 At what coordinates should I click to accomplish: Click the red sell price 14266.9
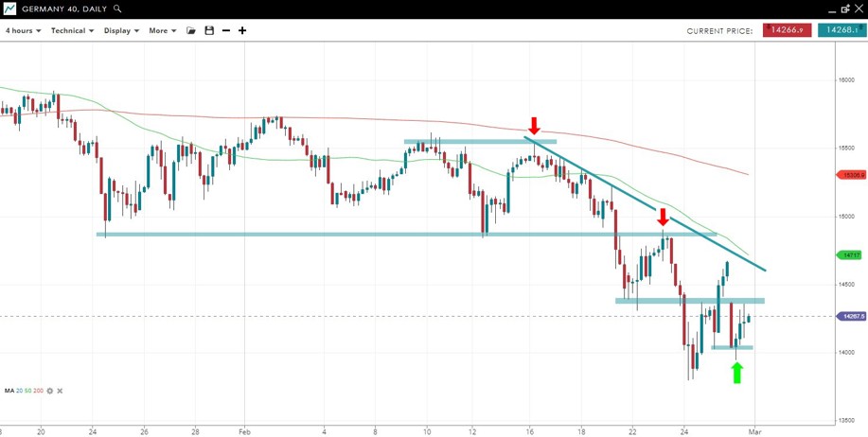coord(787,30)
